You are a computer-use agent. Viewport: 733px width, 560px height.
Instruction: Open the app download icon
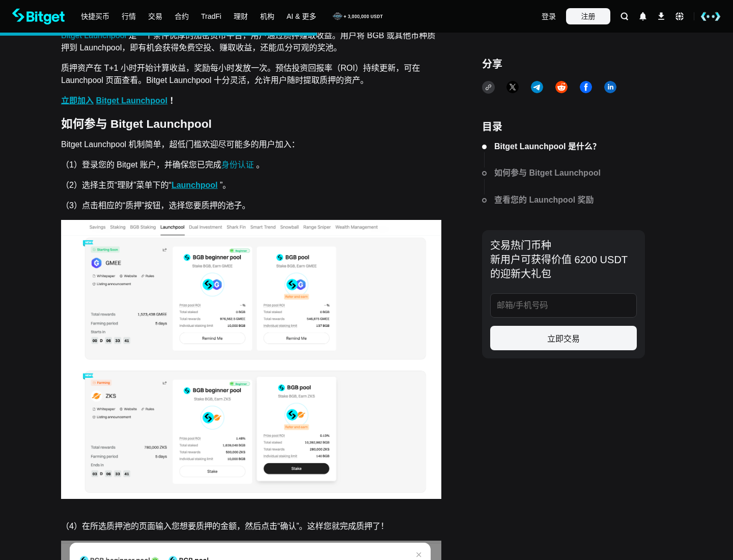coord(661,16)
